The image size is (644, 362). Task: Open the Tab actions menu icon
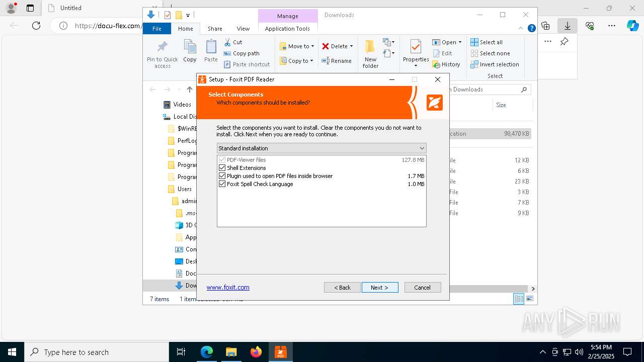tap(30, 8)
